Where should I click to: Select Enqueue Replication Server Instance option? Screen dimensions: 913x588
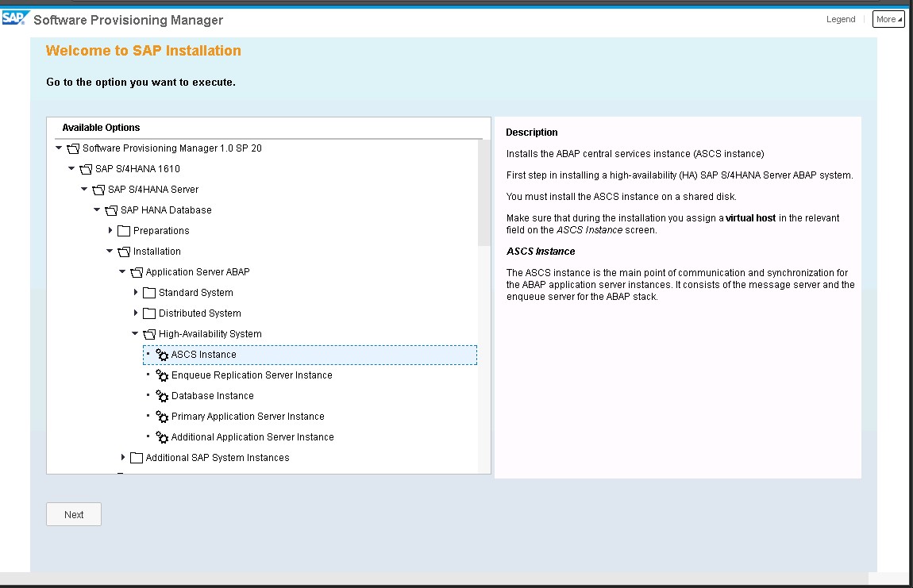[252, 375]
